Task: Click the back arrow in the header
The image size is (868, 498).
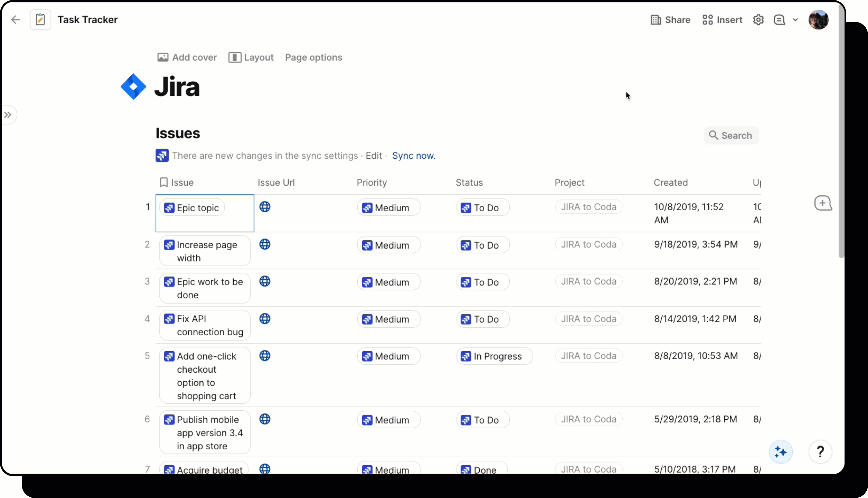Action: pos(15,20)
